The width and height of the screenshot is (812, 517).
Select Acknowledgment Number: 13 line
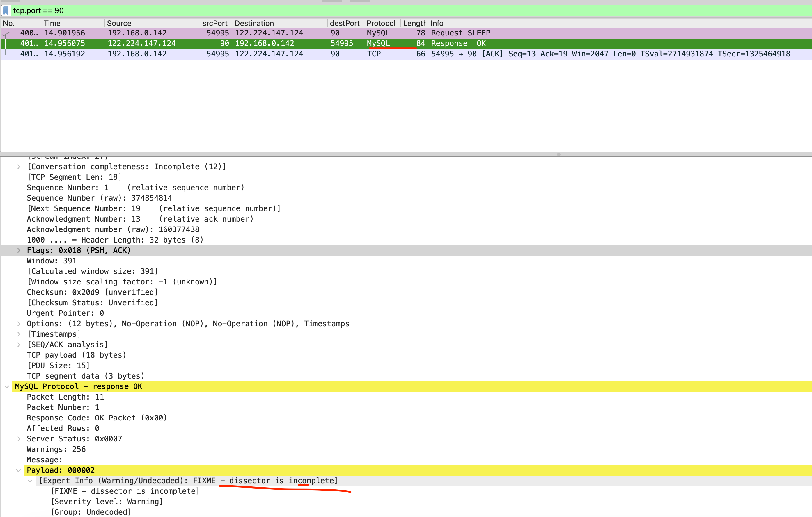pos(140,219)
